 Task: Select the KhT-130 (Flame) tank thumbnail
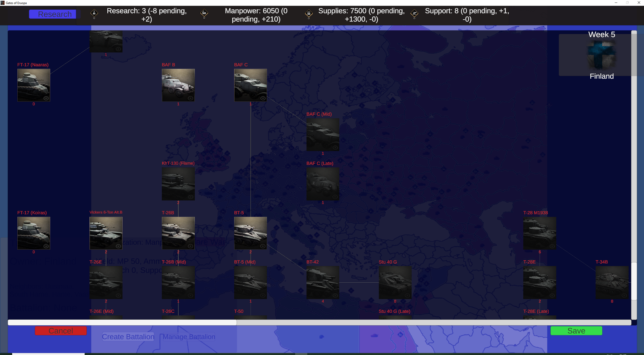(x=178, y=184)
